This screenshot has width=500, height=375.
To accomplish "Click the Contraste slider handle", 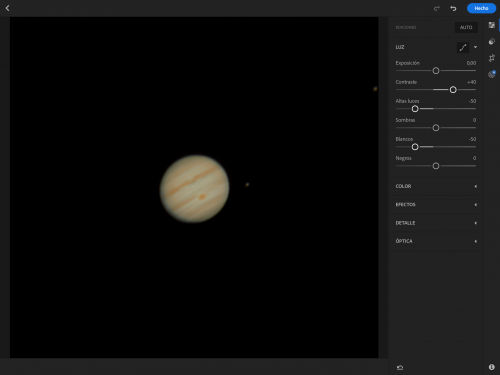I will pos(453,90).
